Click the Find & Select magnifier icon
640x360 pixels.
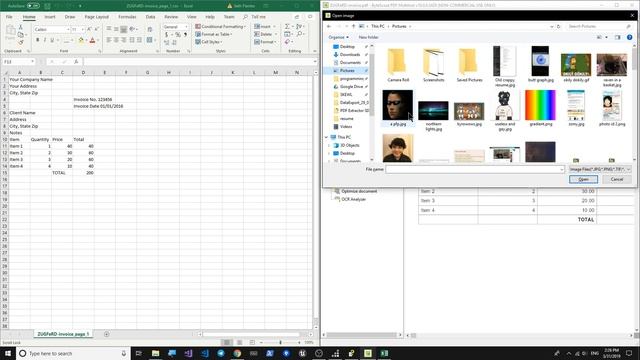click(300, 34)
